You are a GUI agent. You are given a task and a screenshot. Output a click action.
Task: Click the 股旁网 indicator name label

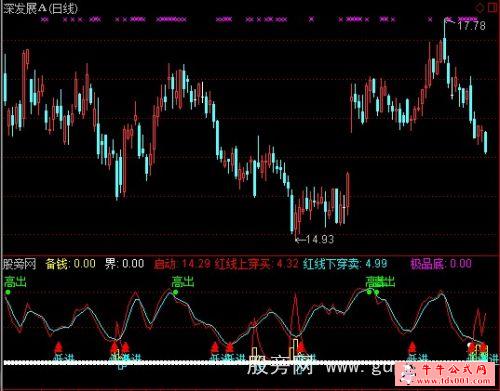tap(19, 264)
